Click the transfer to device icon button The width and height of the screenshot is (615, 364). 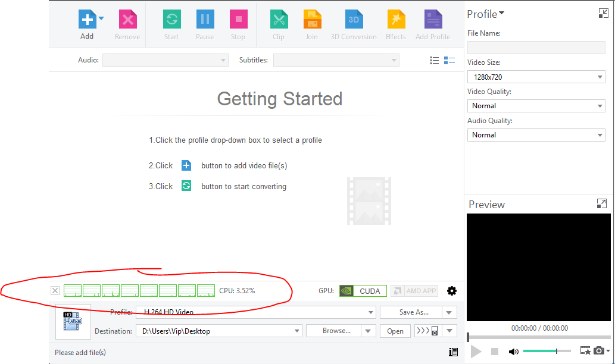click(x=428, y=331)
